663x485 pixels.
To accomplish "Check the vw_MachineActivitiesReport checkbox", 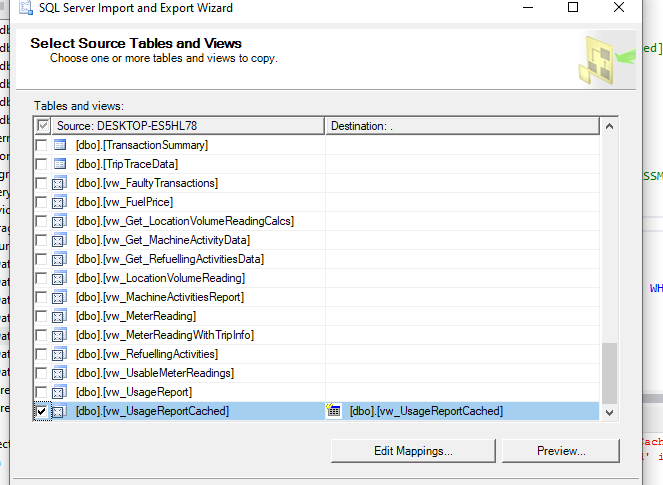I will [x=41, y=298].
